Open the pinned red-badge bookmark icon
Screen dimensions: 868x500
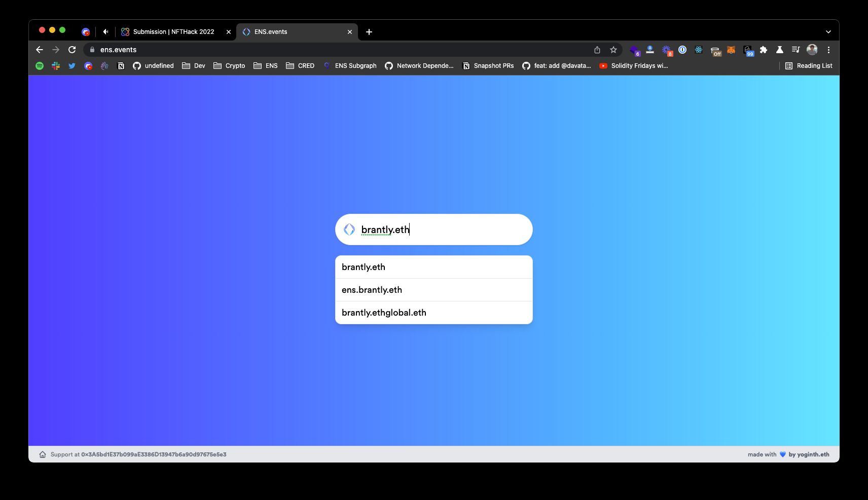88,66
